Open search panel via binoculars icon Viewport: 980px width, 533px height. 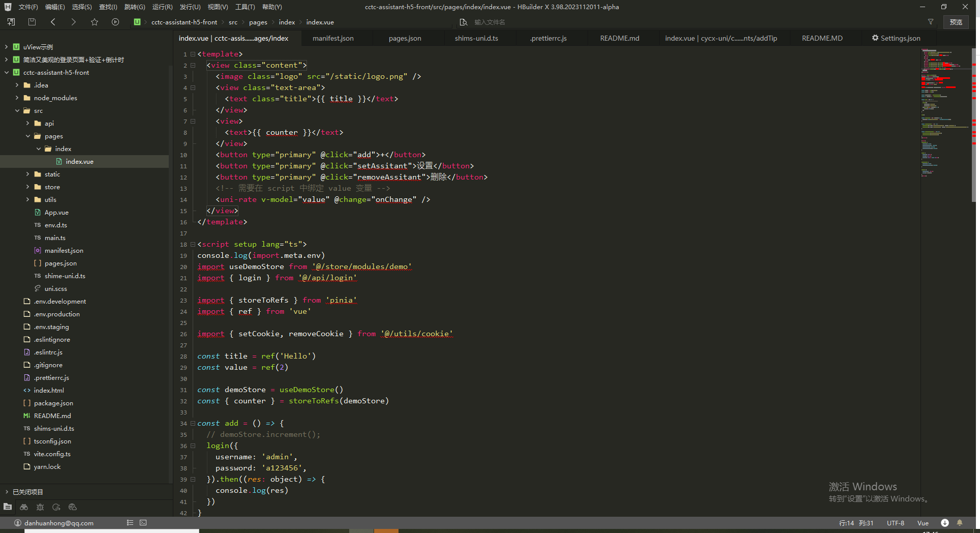tap(24, 507)
